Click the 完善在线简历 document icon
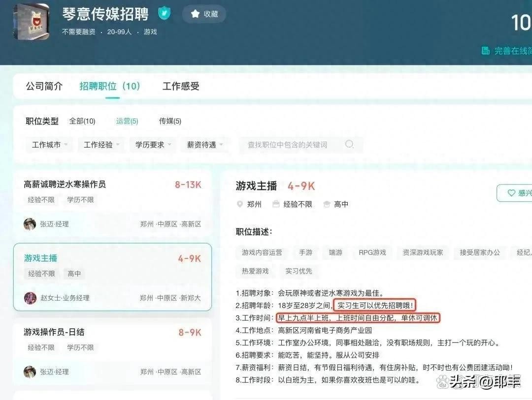This screenshot has height=400, width=532. tap(486, 51)
